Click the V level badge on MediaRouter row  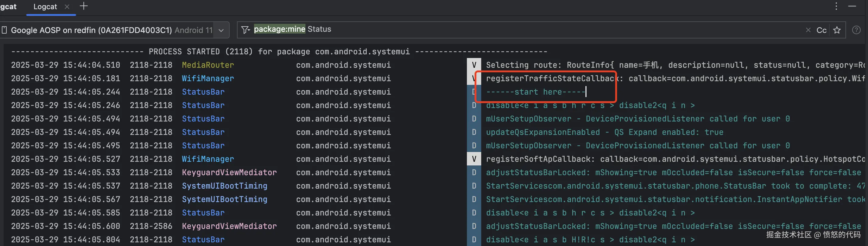point(474,65)
